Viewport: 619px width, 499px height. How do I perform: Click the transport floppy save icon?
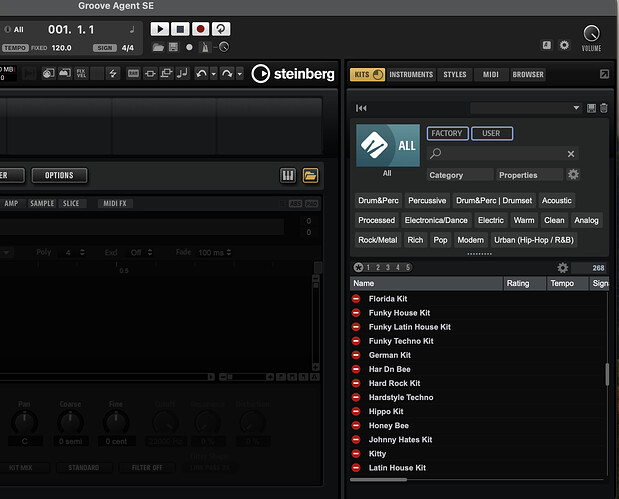click(173, 47)
